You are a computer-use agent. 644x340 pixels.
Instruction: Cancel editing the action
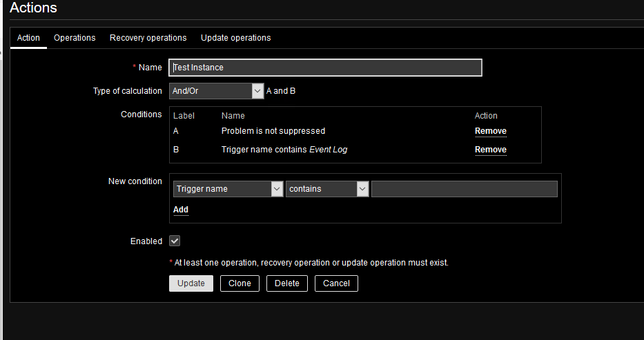point(336,283)
